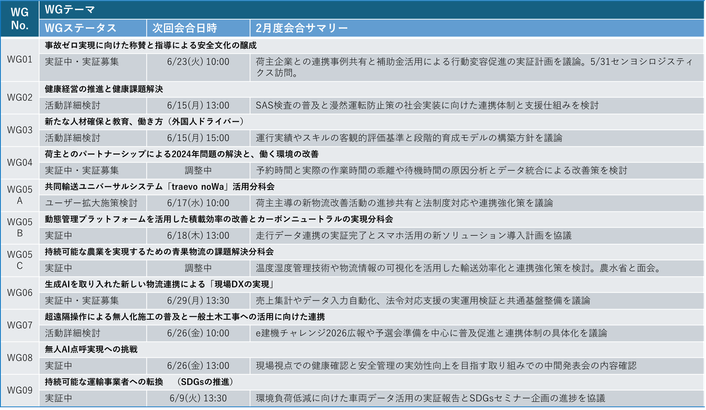Click WG05 C date cell 調整中
This screenshot has width=706, height=410.
click(198, 268)
